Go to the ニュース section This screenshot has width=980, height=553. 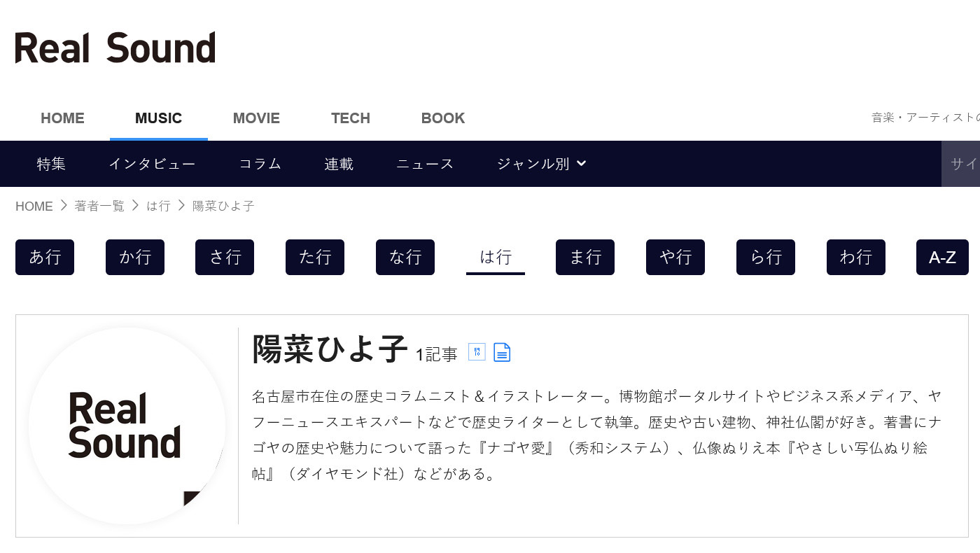[425, 164]
